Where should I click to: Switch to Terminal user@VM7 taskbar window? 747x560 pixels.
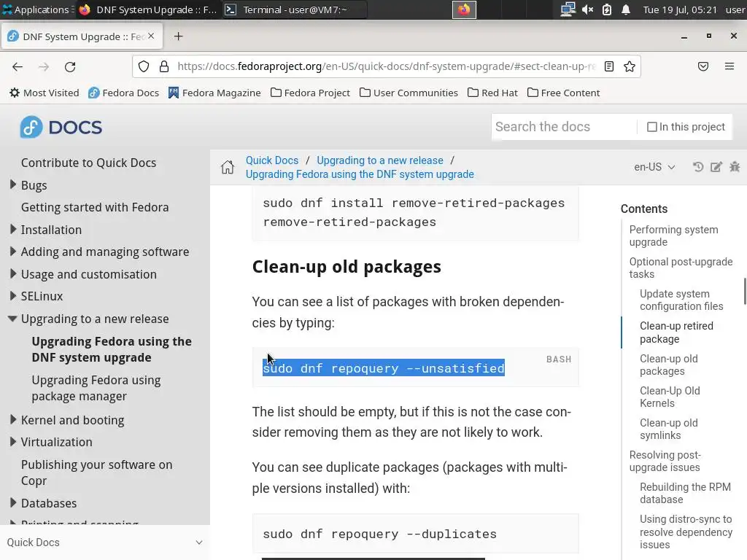pos(295,9)
